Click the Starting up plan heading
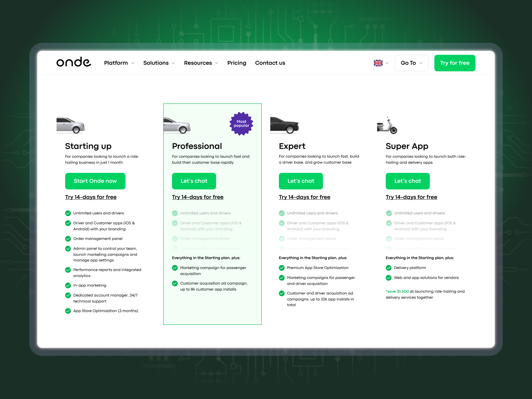The height and width of the screenshot is (399, 532). pyautogui.click(x=88, y=146)
